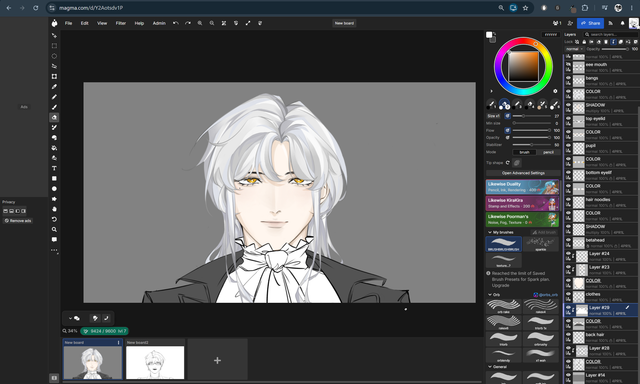640x384 pixels.
Task: Click the blue Share button
Action: [x=590, y=23]
